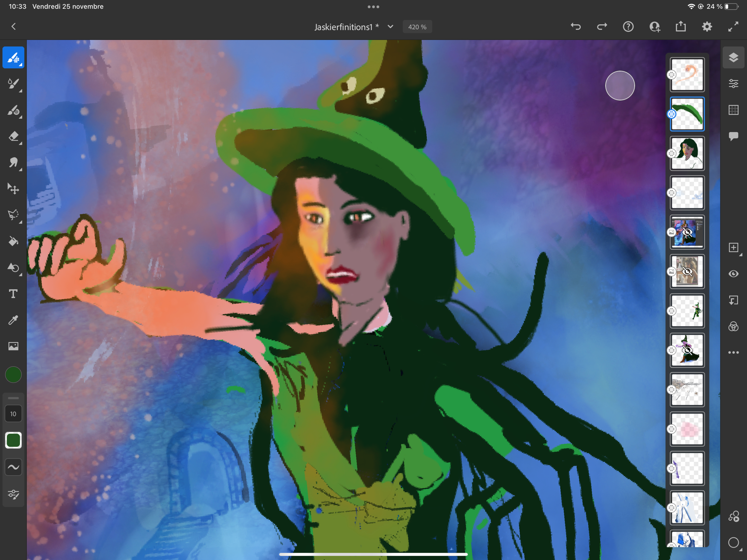Open the dark green foreground color swatch
The width and height of the screenshot is (747, 560).
13,375
